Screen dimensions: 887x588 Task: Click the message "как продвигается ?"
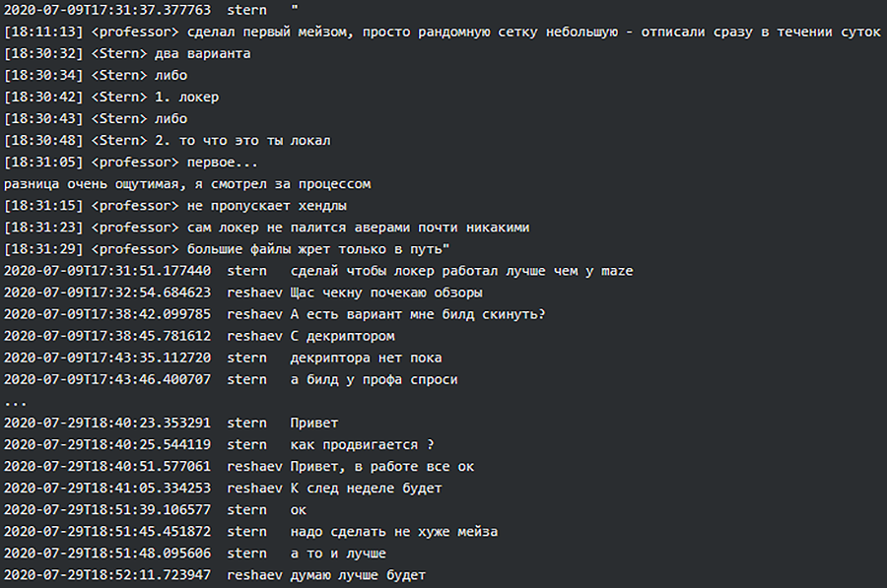point(362,444)
